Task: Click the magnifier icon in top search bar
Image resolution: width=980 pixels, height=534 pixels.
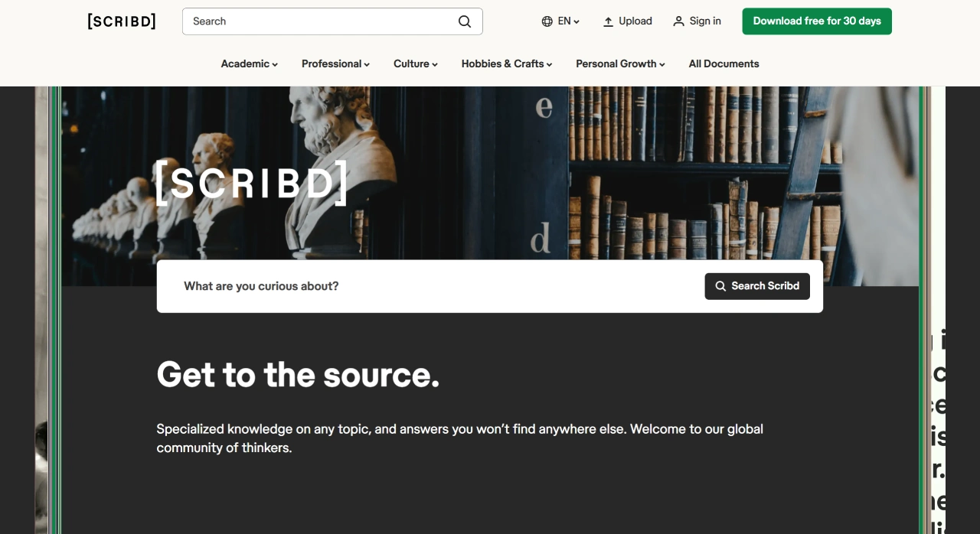Action: pyautogui.click(x=465, y=21)
